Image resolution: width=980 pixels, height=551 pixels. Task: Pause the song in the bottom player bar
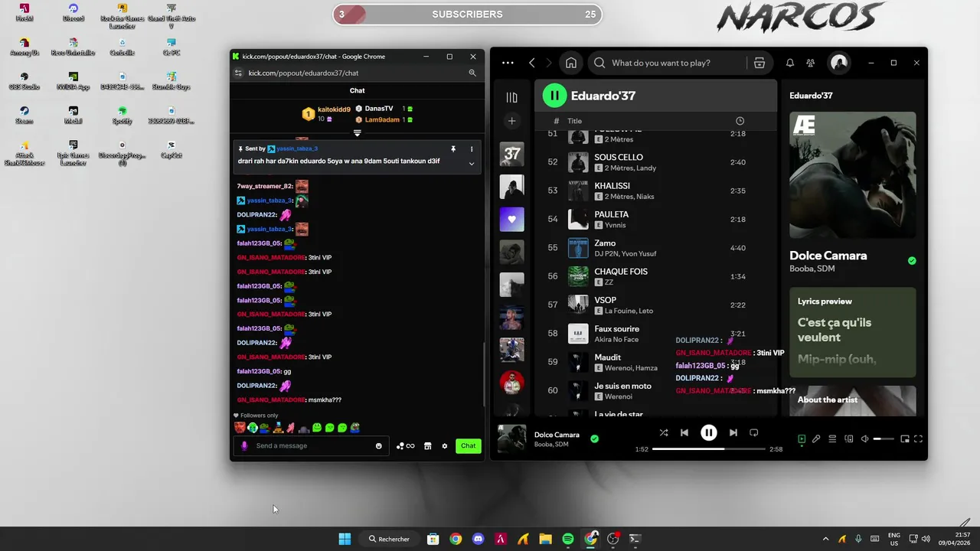point(709,432)
